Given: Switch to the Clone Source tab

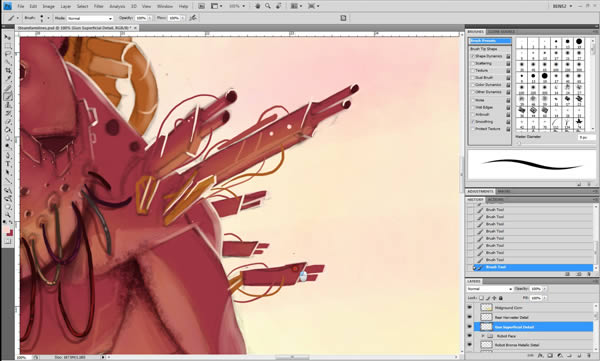Looking at the screenshot, I should tap(501, 32).
